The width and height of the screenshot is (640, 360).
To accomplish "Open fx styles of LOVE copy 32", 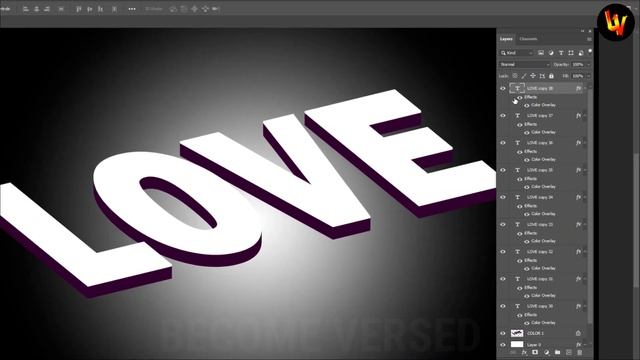I will click(578, 252).
